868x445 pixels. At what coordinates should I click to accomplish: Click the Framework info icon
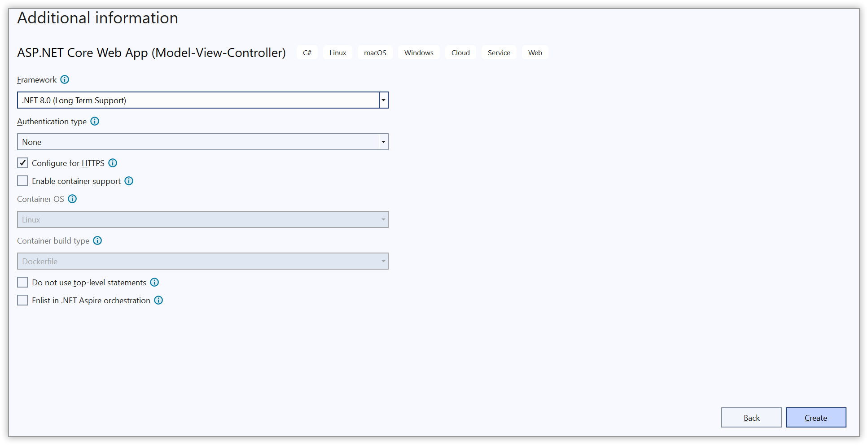point(65,79)
